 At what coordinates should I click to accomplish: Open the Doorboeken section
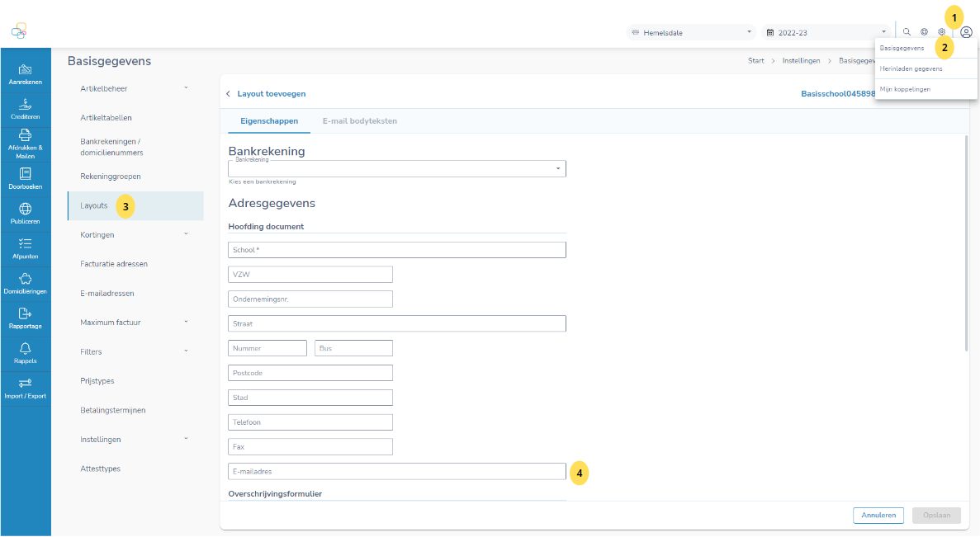(x=26, y=178)
